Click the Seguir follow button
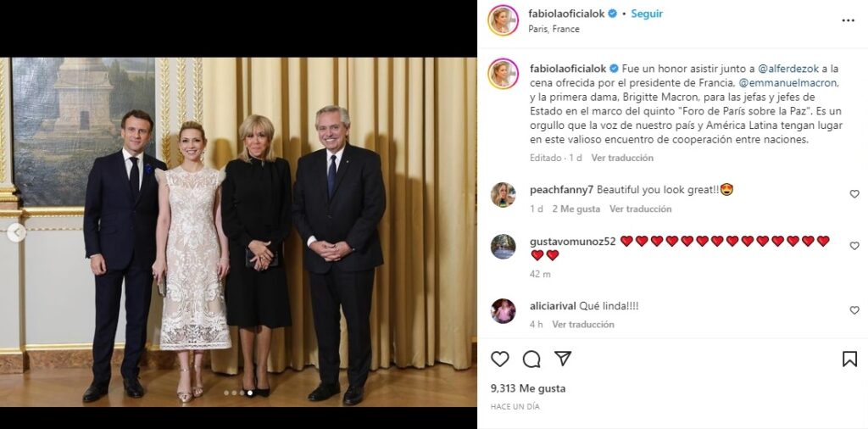Image resolution: width=868 pixels, height=429 pixels. [647, 14]
